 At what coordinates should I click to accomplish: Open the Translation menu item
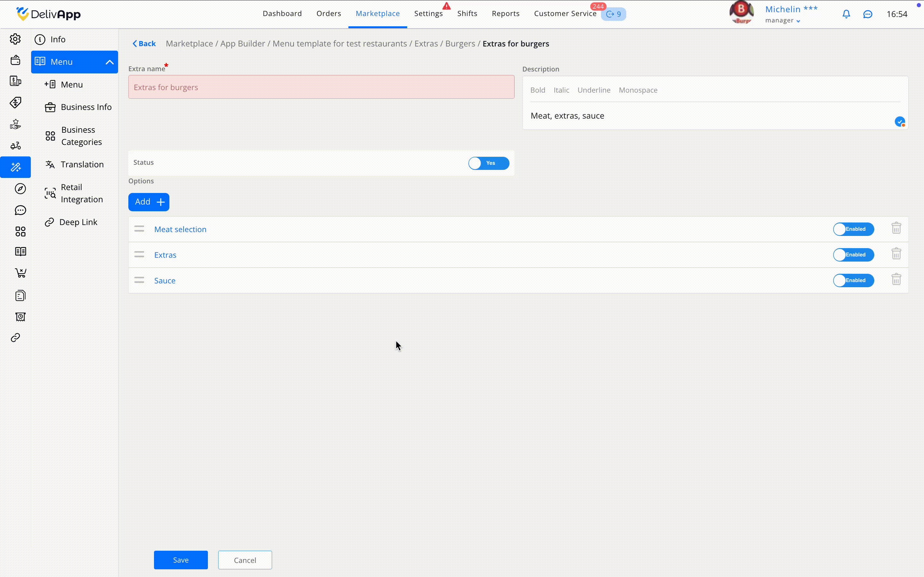point(82,164)
